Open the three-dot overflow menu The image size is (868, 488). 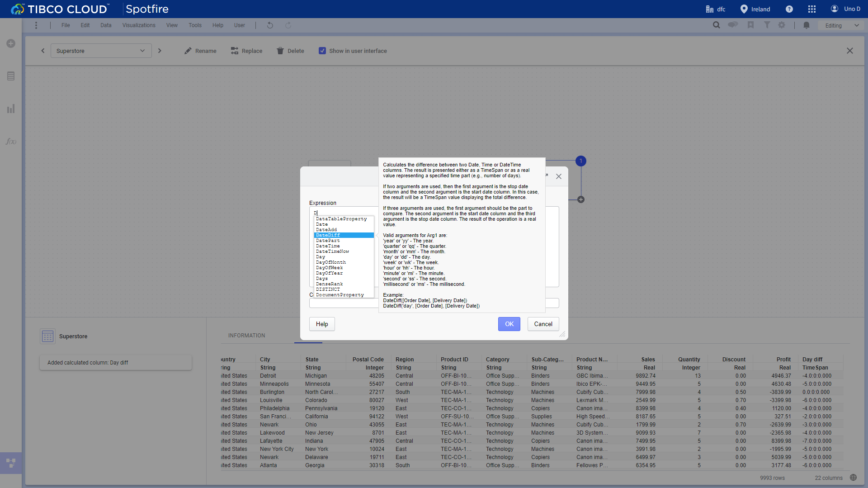tap(36, 25)
